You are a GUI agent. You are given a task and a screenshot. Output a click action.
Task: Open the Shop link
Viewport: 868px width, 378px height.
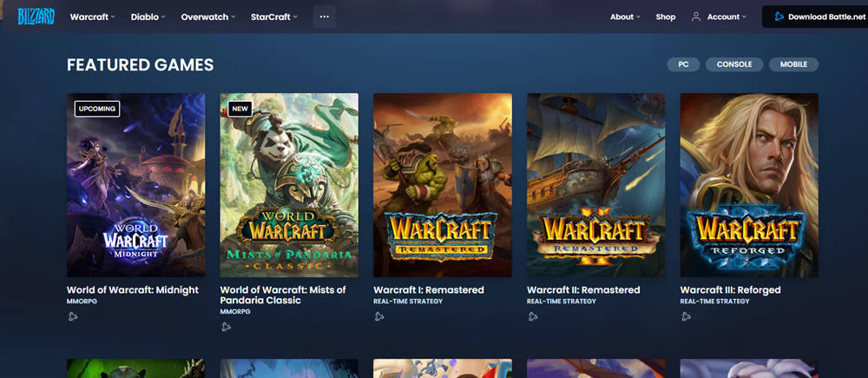tap(666, 17)
